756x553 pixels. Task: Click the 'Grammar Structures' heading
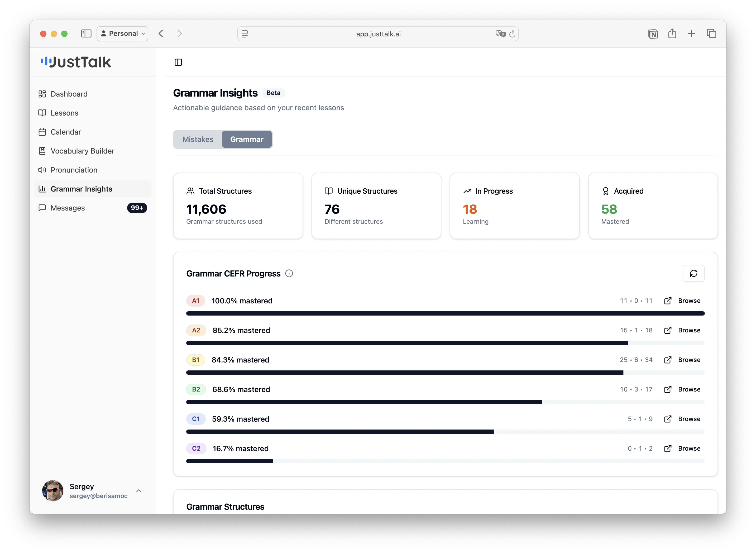[x=225, y=507]
